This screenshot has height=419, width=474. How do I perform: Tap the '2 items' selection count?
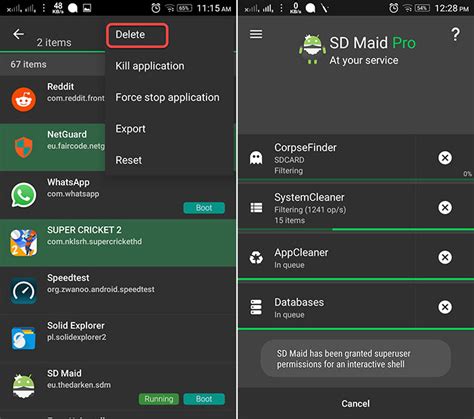54,43
